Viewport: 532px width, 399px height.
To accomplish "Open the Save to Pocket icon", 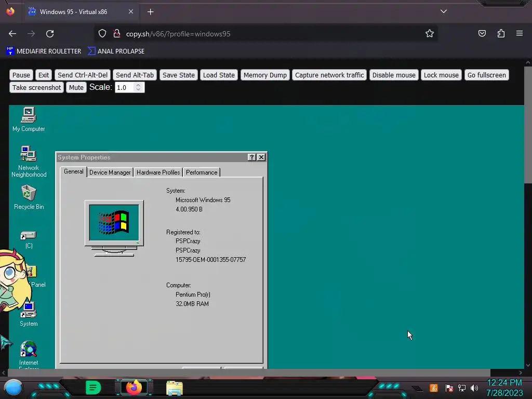I will 482,34.
